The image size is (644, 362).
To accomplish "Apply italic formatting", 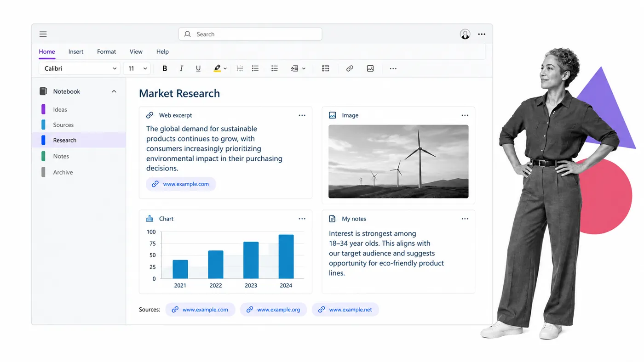I will pos(181,68).
